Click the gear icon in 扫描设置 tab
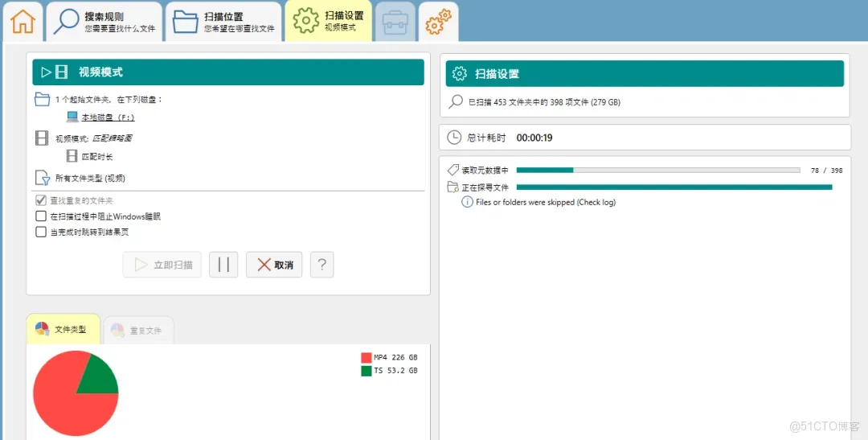The image size is (868, 440). [x=306, y=21]
